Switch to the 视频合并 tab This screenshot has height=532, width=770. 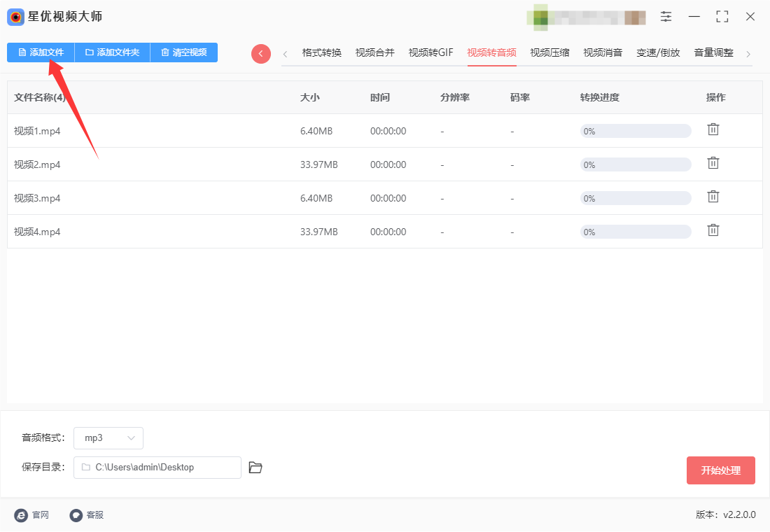pos(374,52)
